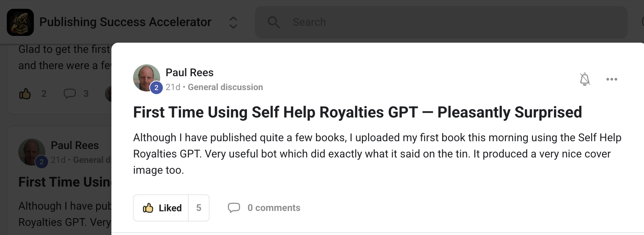The image size is (644, 235).
Task: Open the General discussion category link
Action: point(225,87)
